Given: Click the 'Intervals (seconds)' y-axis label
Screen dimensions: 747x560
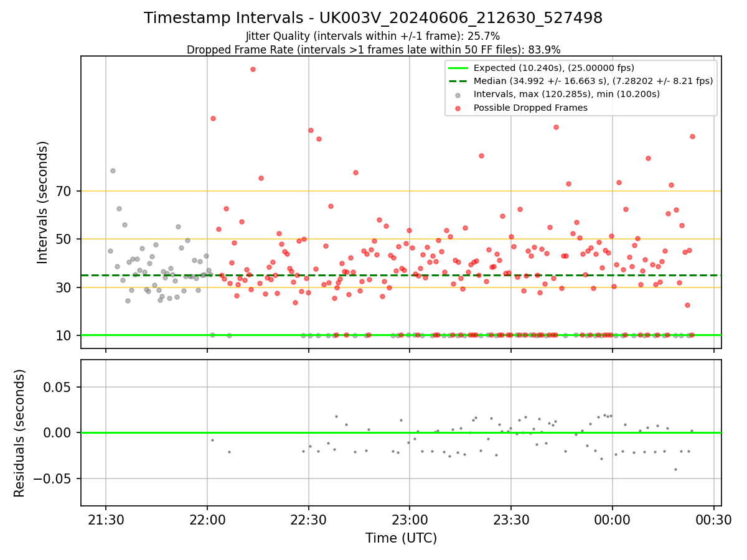Looking at the screenshot, I should [x=43, y=202].
